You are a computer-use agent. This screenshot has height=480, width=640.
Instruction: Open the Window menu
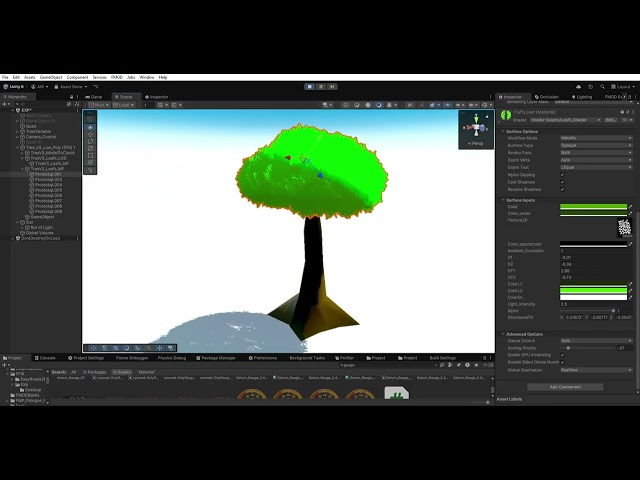point(147,77)
